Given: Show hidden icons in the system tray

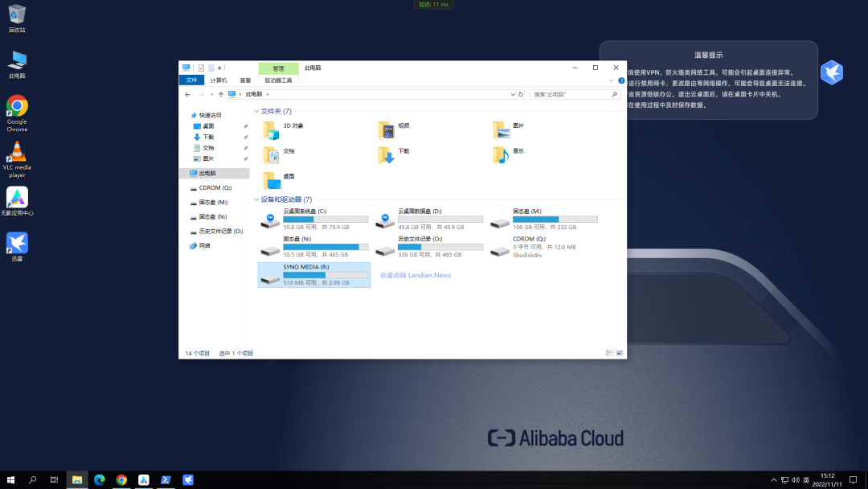Looking at the screenshot, I should (773, 480).
